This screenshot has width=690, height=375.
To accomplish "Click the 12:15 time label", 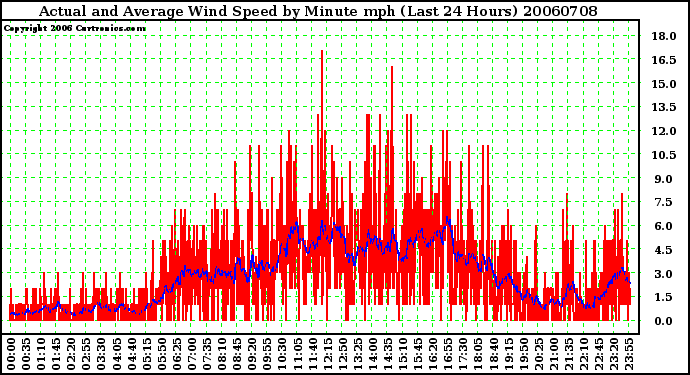I will (x=327, y=354).
